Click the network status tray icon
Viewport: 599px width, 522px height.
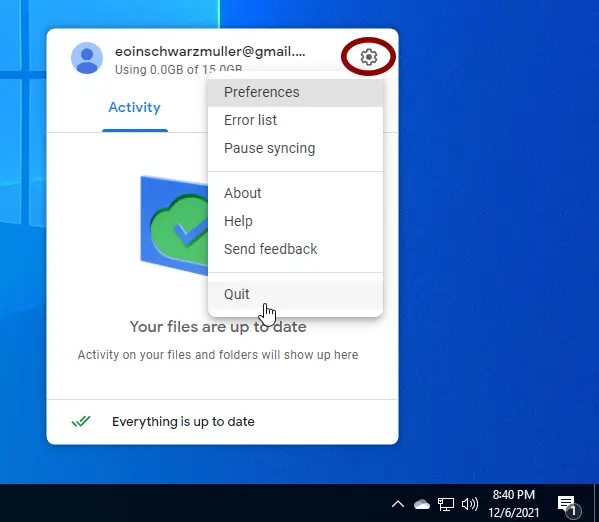pyautogui.click(x=445, y=504)
